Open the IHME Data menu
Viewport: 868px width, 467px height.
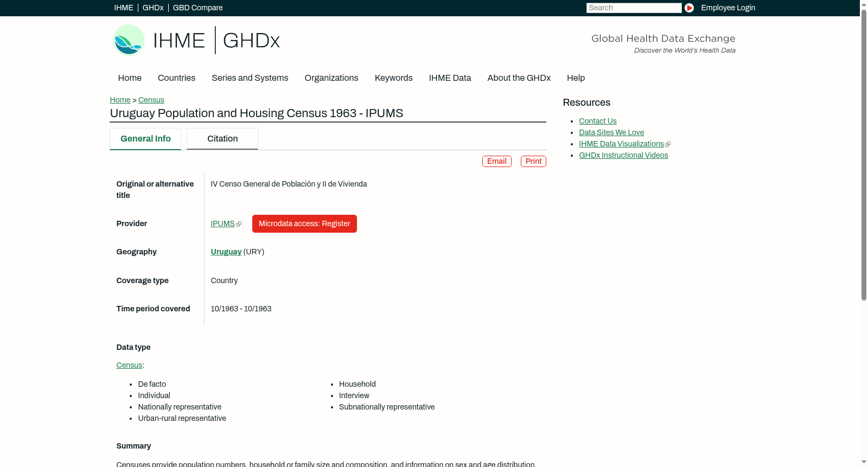click(x=450, y=78)
